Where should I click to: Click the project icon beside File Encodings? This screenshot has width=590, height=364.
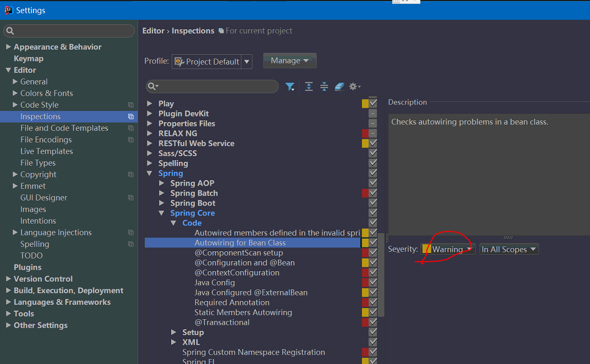click(130, 140)
